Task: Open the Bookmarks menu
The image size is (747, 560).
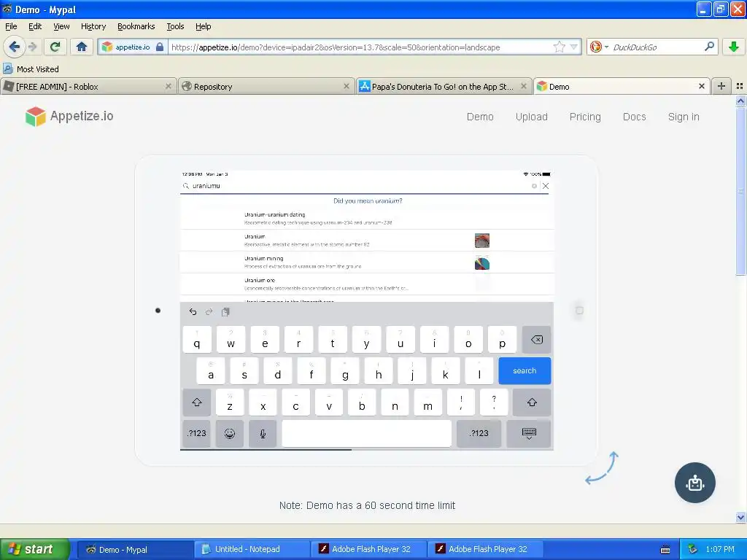Action: tap(136, 26)
